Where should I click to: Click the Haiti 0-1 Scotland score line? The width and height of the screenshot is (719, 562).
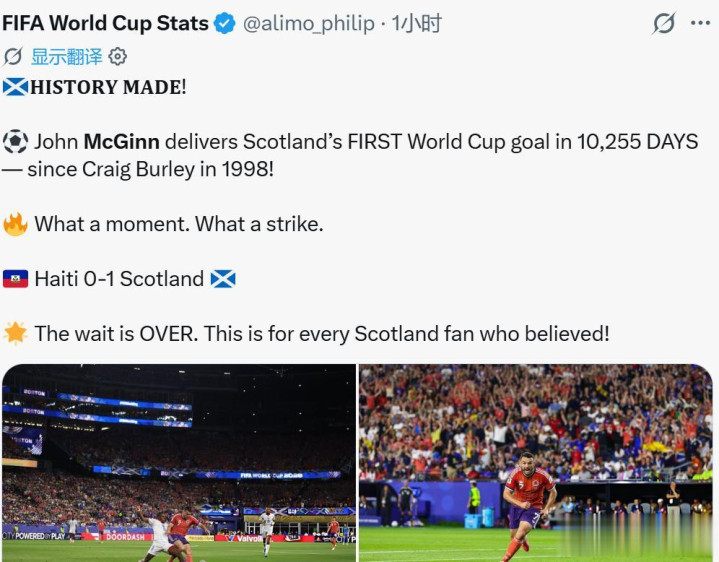pos(119,279)
